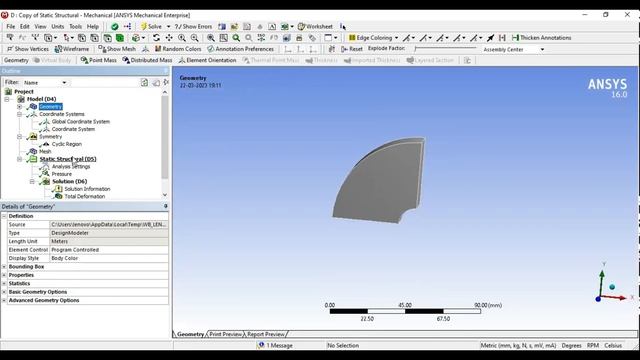Open the View menu
Viewport: 640px width, 360px height.
point(40,27)
